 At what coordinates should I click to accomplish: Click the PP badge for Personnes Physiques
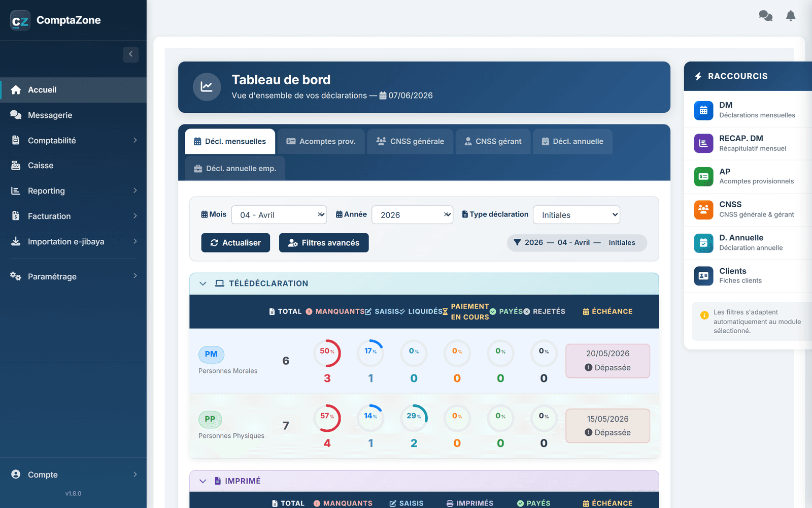point(210,419)
